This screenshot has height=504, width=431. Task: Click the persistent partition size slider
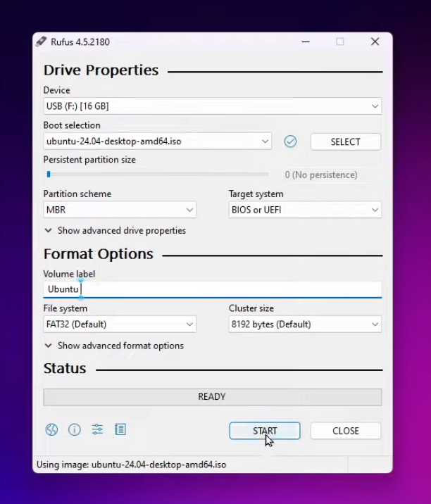158,174
